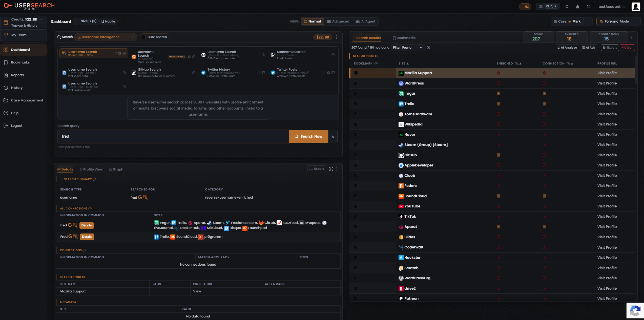The width and height of the screenshot is (644, 320).
Task: Click the Status (0) button
Action: click(x=86, y=22)
